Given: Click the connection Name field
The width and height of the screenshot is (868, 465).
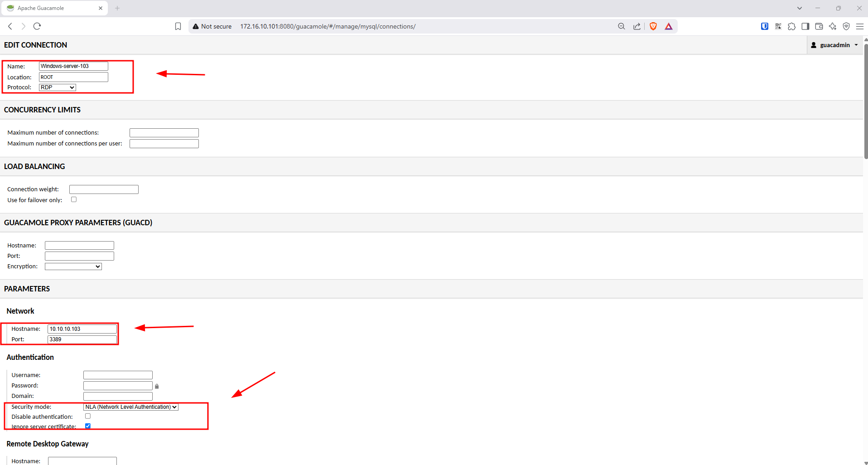Looking at the screenshot, I should pos(73,66).
